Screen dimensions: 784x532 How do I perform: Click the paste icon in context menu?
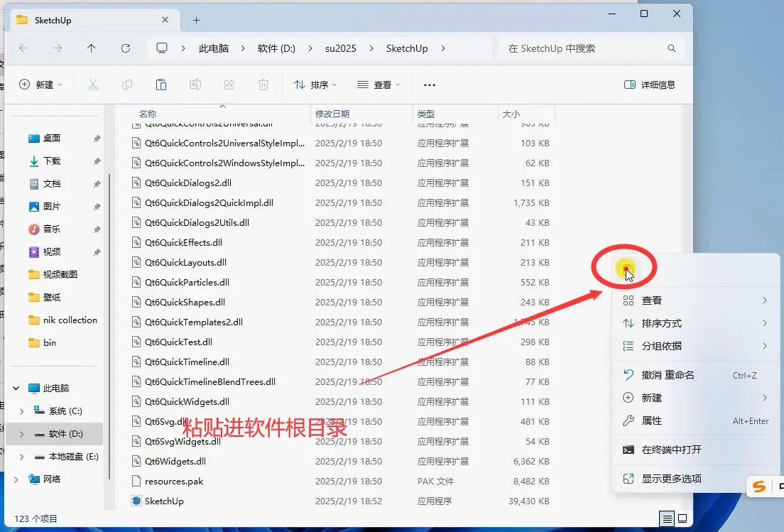[x=628, y=271]
